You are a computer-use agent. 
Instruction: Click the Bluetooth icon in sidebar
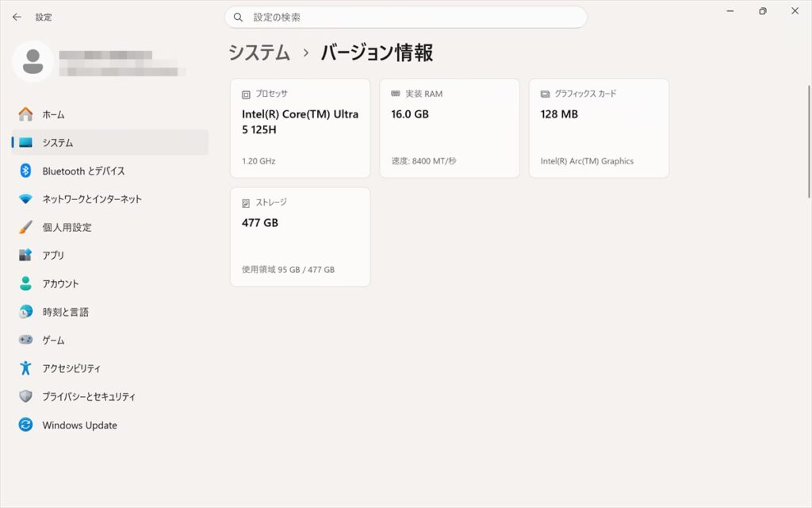tap(25, 171)
